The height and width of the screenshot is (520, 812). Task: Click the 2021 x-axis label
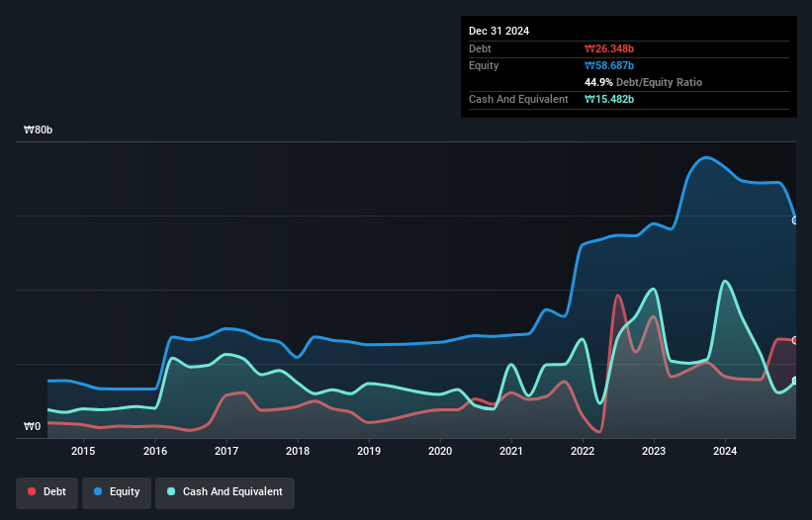click(511, 451)
